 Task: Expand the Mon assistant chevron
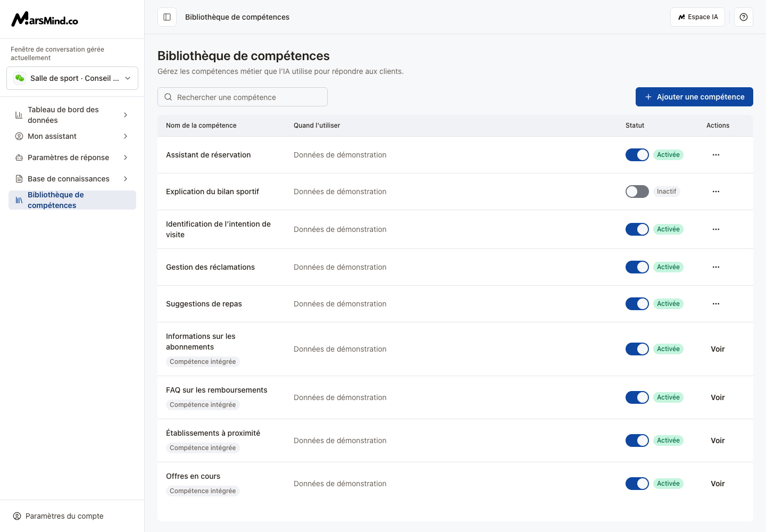tap(126, 136)
